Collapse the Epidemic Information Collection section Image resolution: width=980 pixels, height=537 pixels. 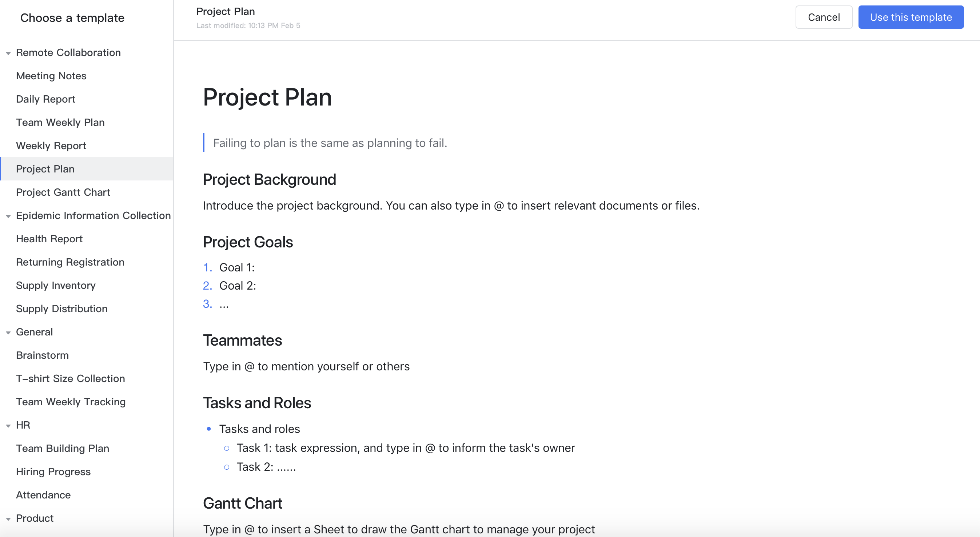click(x=8, y=216)
